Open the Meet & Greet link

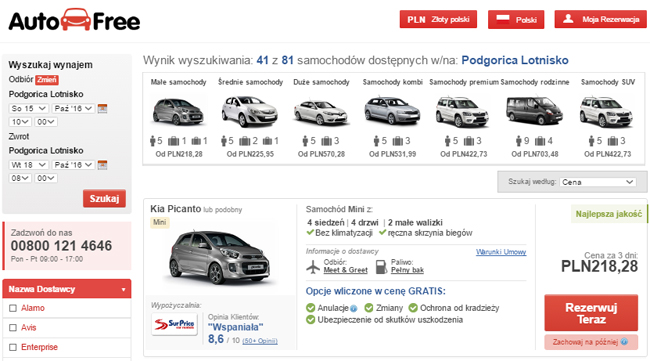coord(345,270)
